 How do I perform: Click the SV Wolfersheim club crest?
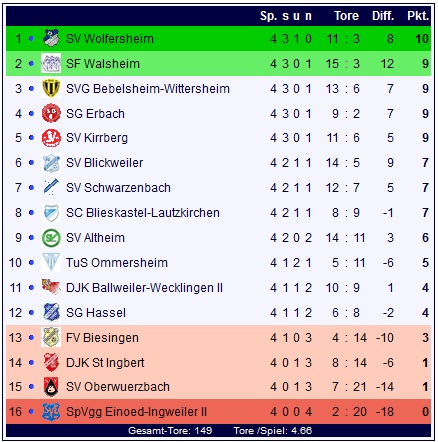click(51, 38)
